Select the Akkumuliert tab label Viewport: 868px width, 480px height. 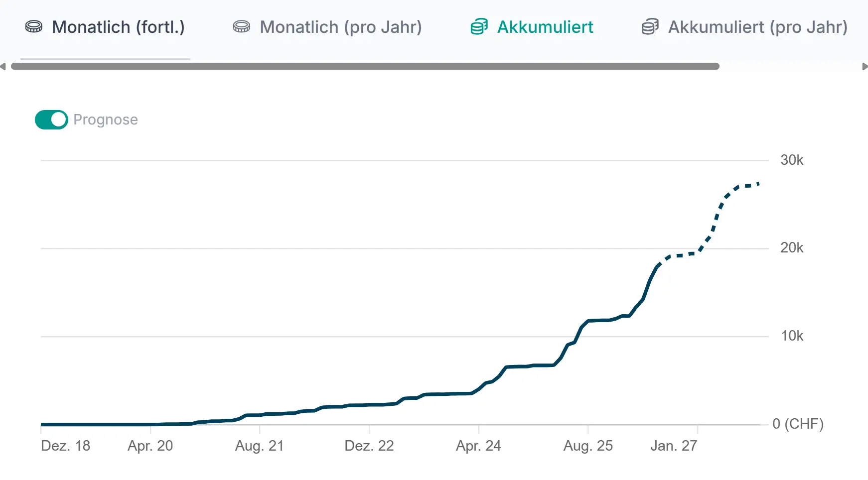coord(545,27)
